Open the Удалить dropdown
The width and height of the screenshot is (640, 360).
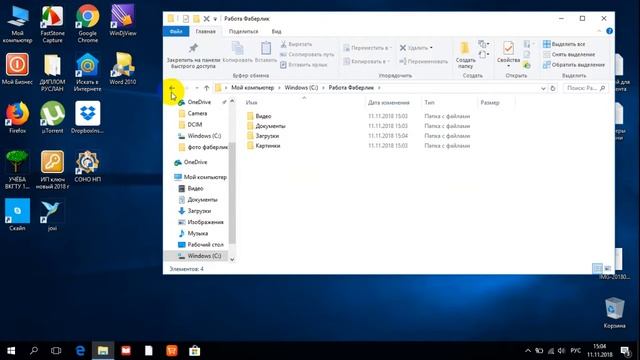point(416,48)
